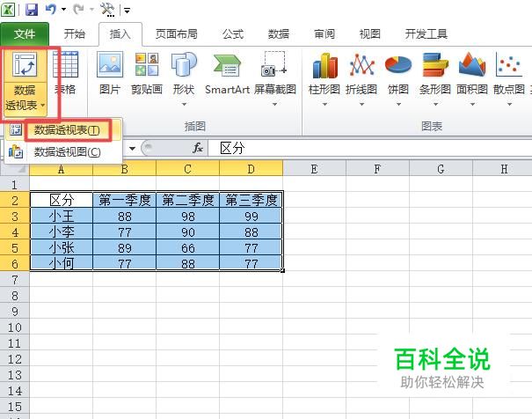Open Clip Art (剪贴画) pane
Screen dimensions: 532x419
(x=147, y=73)
